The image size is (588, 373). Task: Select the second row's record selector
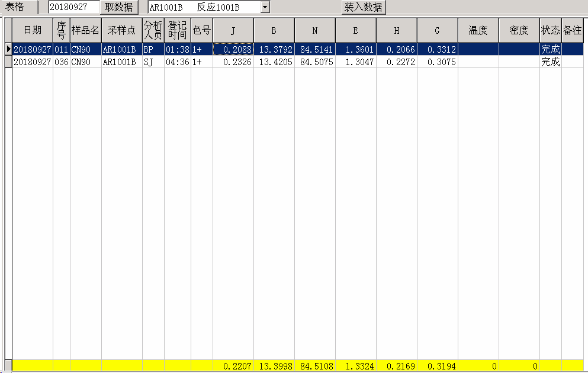8,62
